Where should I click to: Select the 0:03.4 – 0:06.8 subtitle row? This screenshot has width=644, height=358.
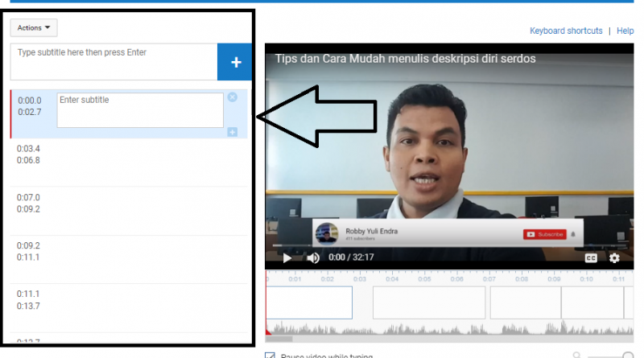[x=129, y=163]
